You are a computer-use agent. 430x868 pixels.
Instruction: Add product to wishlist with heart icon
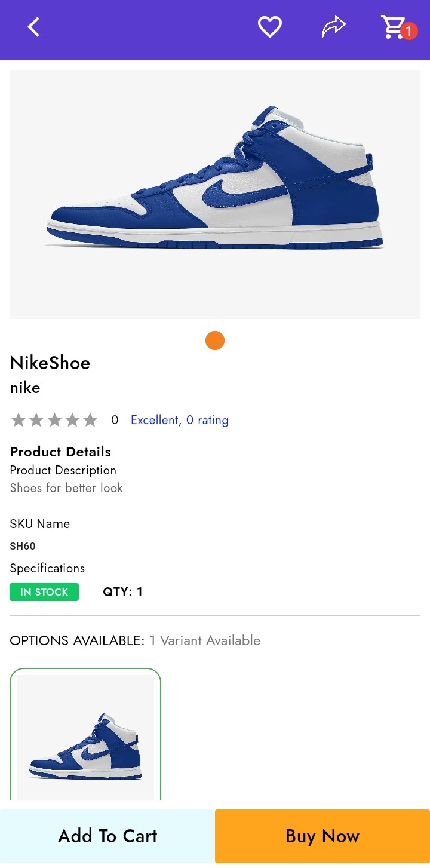[x=269, y=27]
